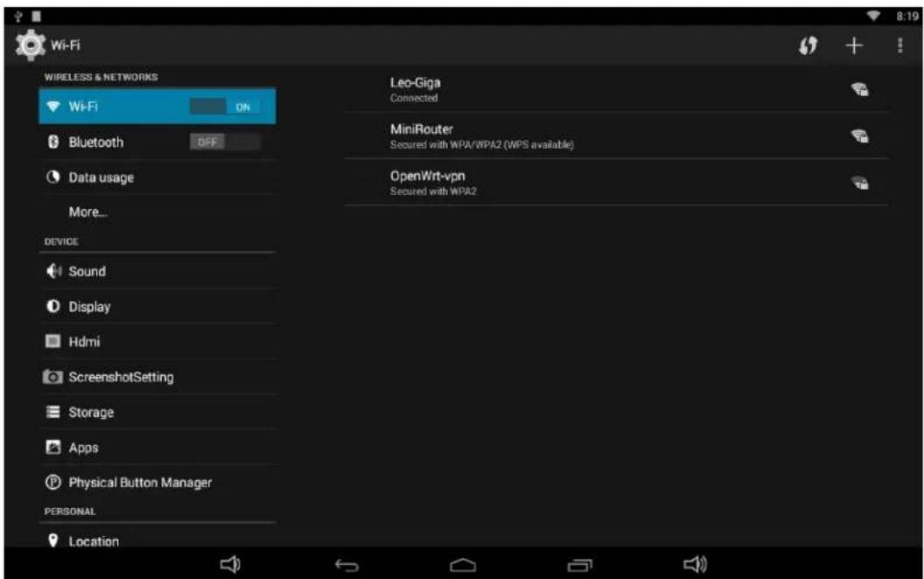
Task: Click the 8:19 clock
Action: coord(906,17)
